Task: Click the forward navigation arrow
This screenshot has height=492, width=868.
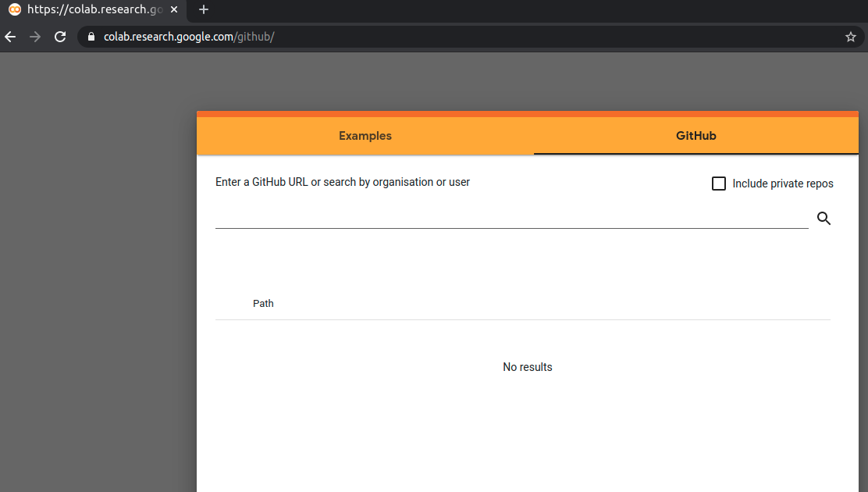Action: [34, 36]
